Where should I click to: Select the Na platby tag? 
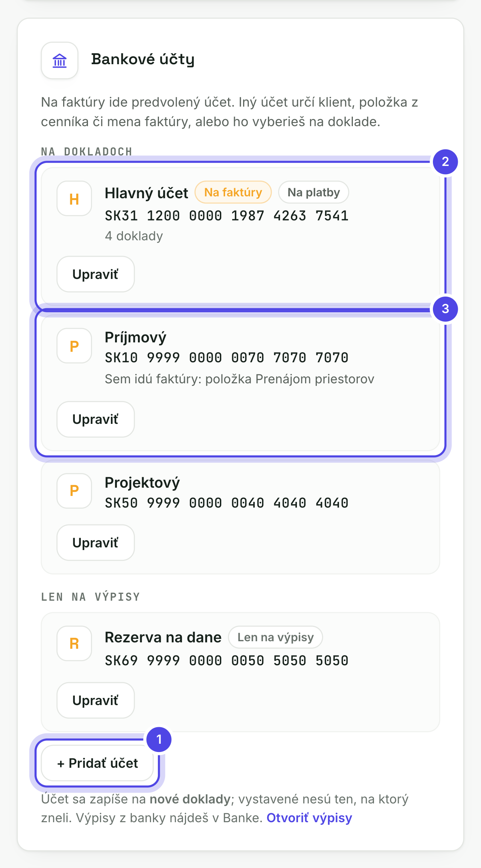313,192
